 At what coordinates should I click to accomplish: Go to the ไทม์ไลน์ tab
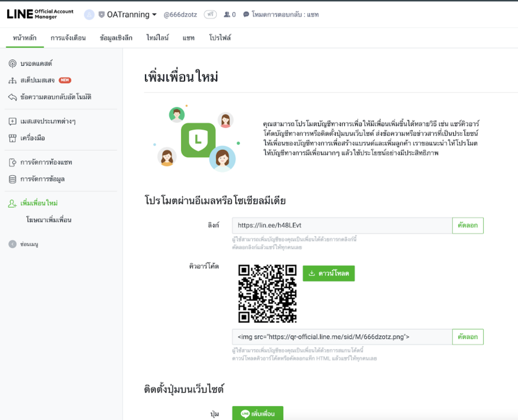[157, 38]
